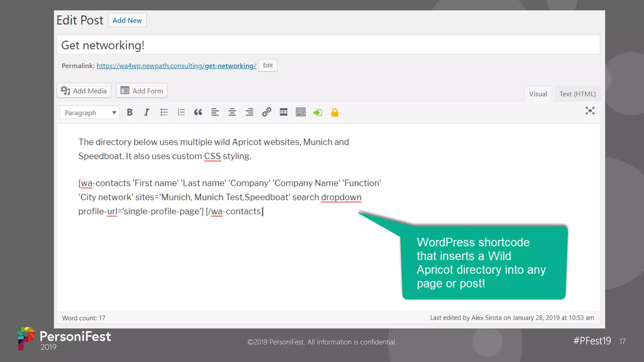Align text right
This screenshot has height=362, width=644.
[249, 112]
